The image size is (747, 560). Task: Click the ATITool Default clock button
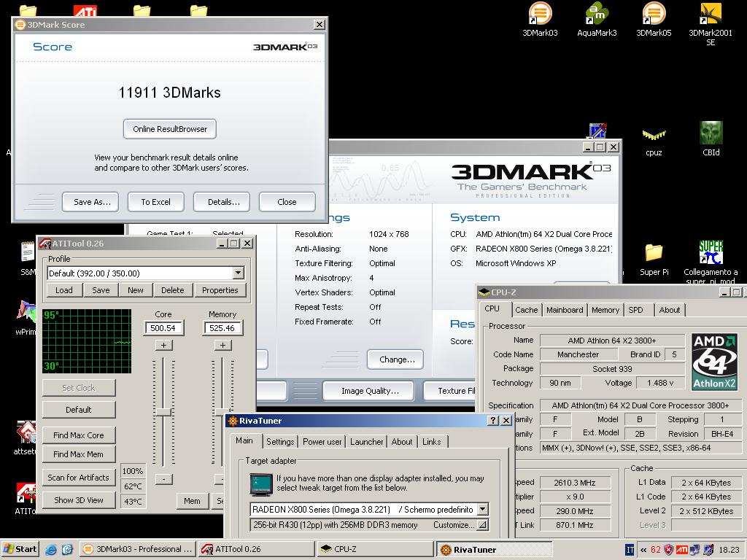79,410
